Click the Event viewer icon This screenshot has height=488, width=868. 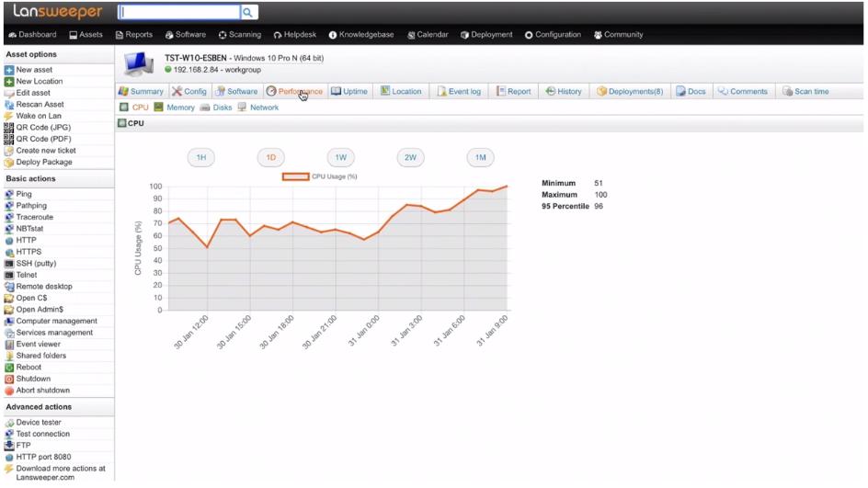pos(9,344)
